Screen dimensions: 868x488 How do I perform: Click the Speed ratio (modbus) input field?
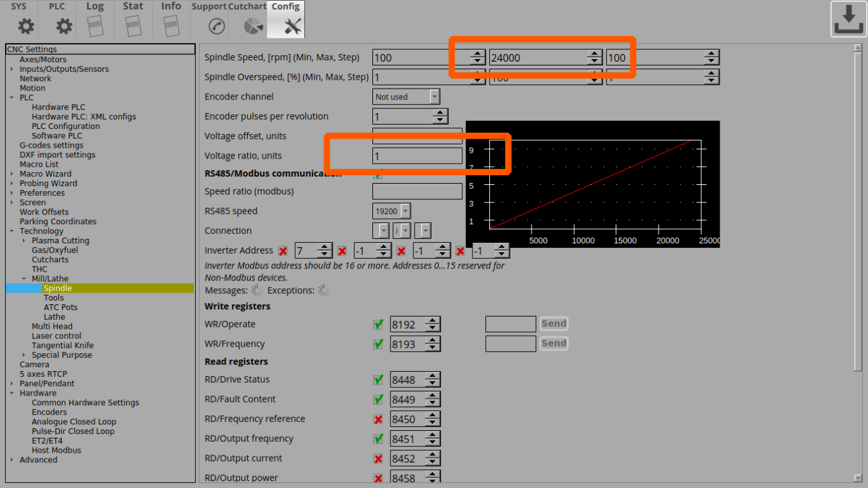[x=417, y=191]
